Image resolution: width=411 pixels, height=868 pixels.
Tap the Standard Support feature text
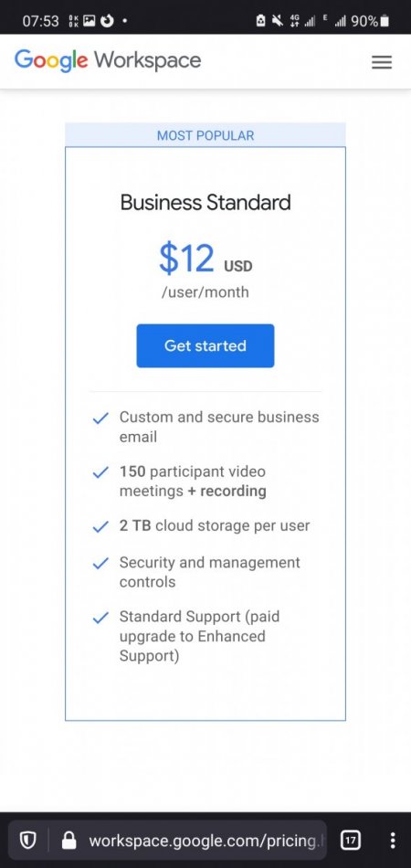200,636
